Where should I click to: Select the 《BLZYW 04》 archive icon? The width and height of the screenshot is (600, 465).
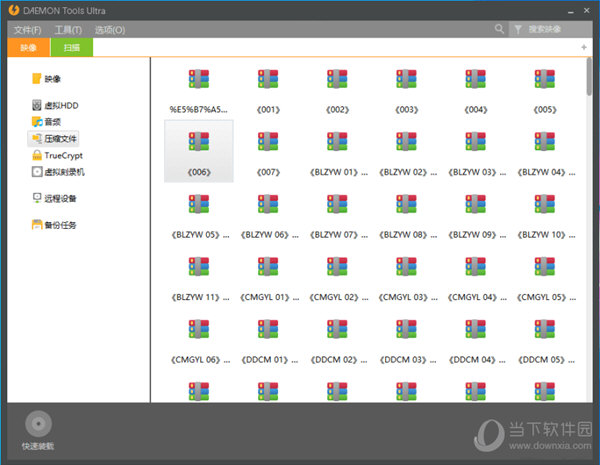pyautogui.click(x=545, y=142)
